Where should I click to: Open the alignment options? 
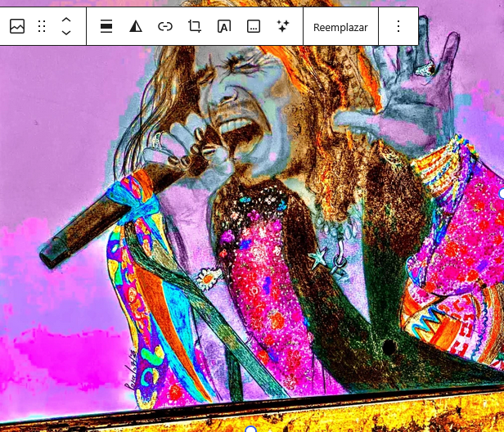tap(106, 26)
